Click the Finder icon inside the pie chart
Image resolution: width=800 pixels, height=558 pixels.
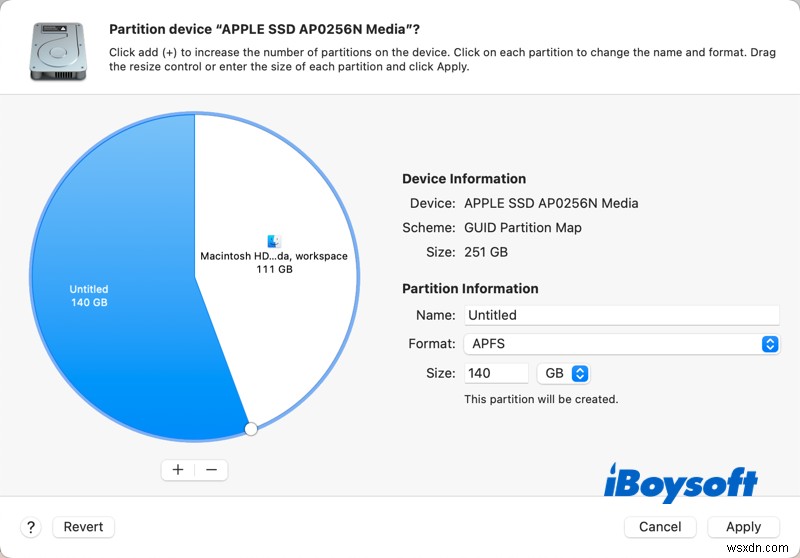click(x=274, y=241)
